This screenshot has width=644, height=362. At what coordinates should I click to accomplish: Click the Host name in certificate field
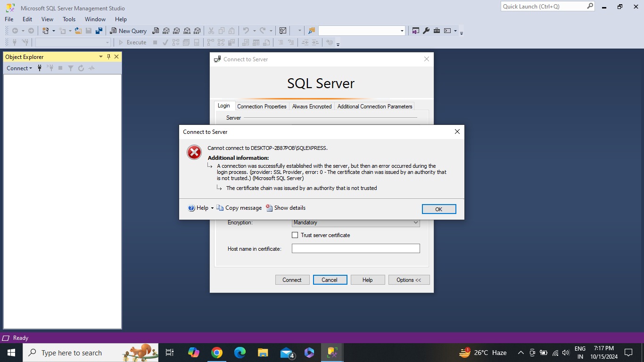click(x=355, y=248)
